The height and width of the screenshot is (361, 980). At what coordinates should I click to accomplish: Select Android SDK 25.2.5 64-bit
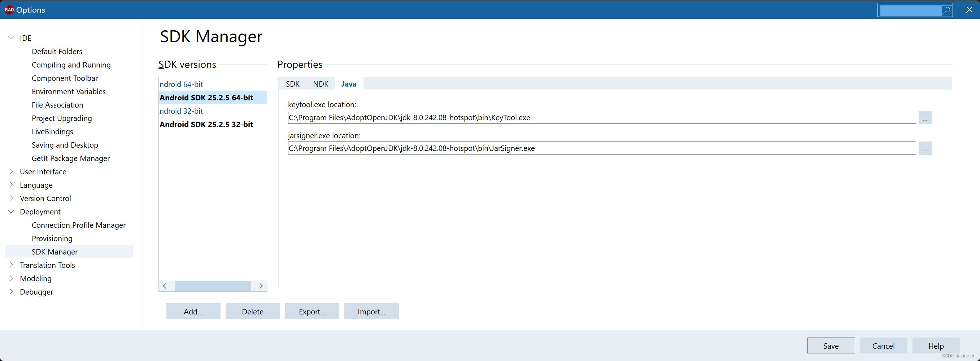213,98
